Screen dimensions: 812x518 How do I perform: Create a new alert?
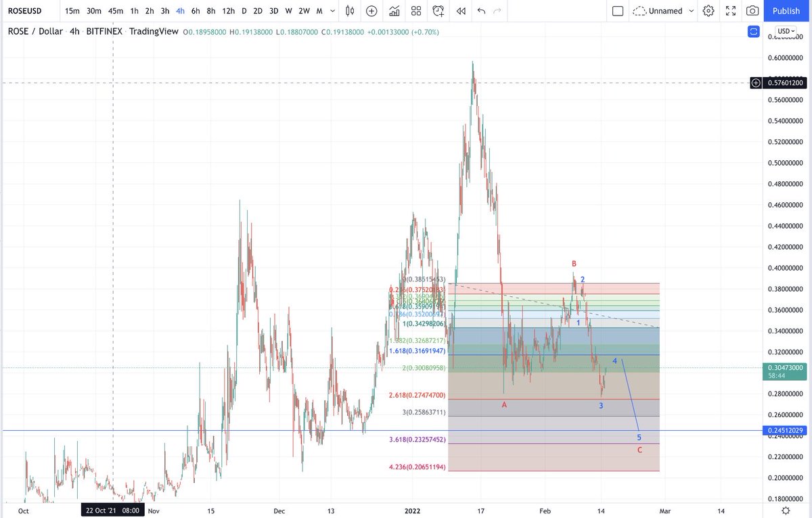pos(439,11)
